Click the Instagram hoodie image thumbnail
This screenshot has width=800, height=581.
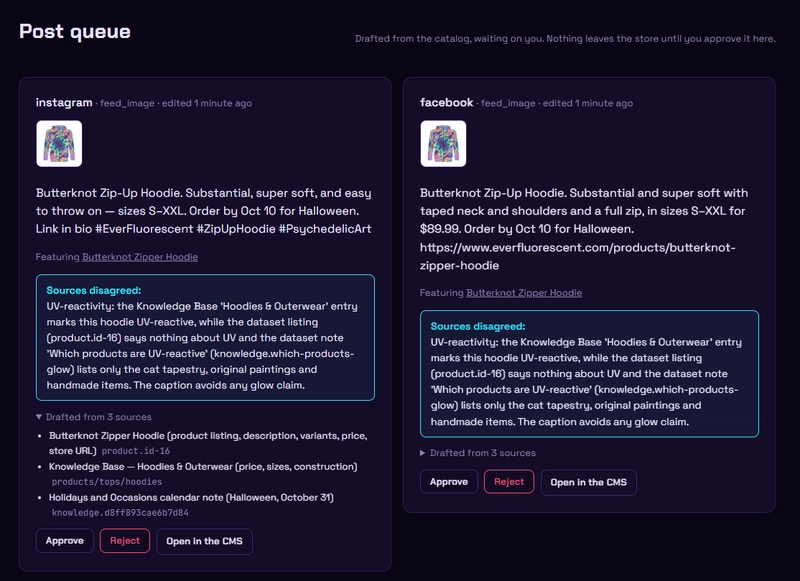(x=59, y=143)
